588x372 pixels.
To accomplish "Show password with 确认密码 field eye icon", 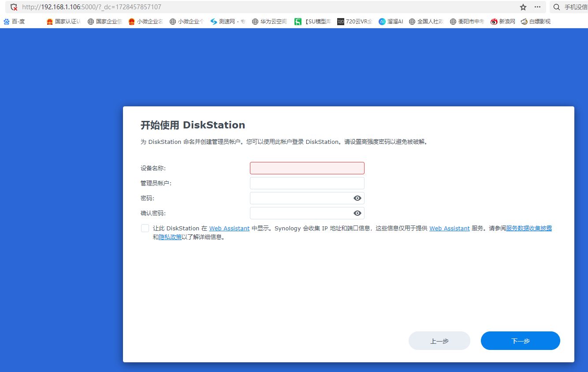I will tap(357, 213).
